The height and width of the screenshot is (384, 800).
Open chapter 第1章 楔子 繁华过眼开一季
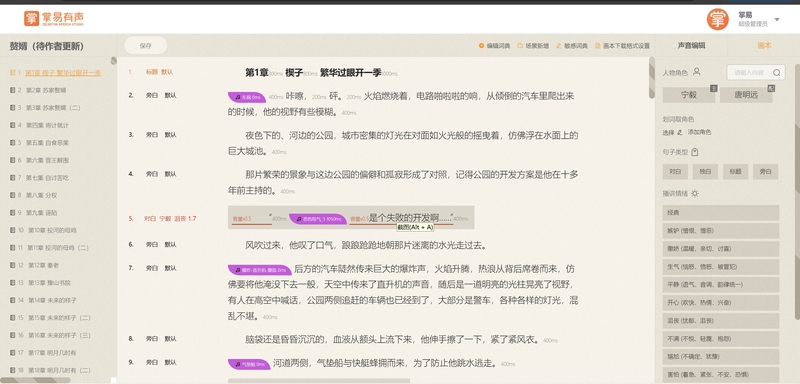63,73
